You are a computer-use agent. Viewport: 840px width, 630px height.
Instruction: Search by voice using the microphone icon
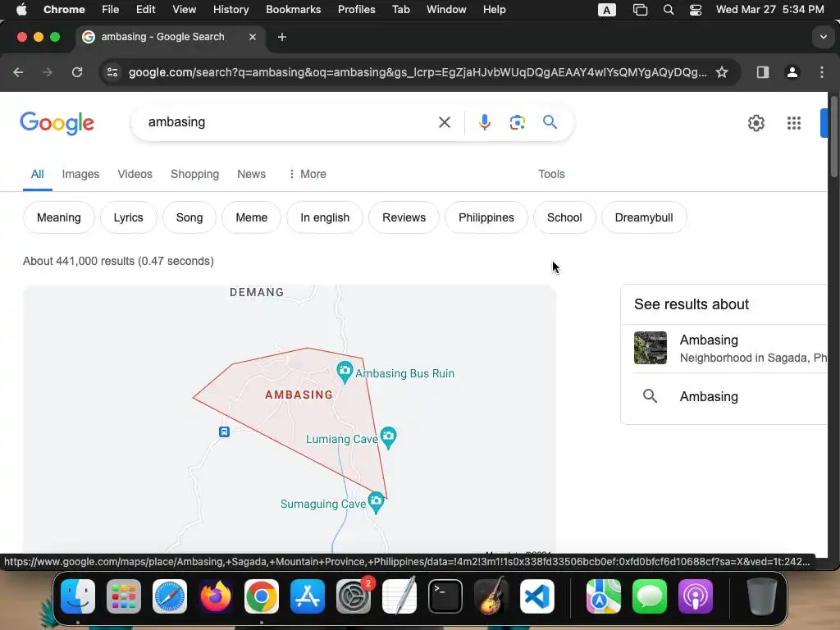pos(484,122)
